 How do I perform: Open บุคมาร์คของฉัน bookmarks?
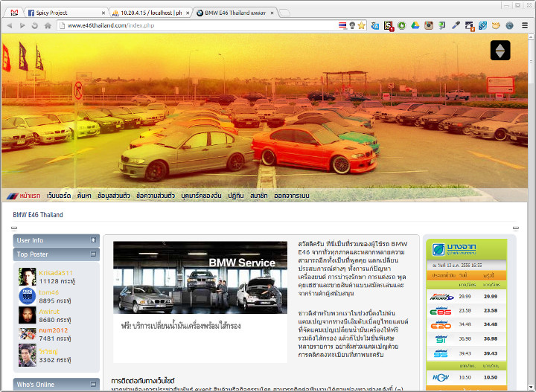point(201,196)
